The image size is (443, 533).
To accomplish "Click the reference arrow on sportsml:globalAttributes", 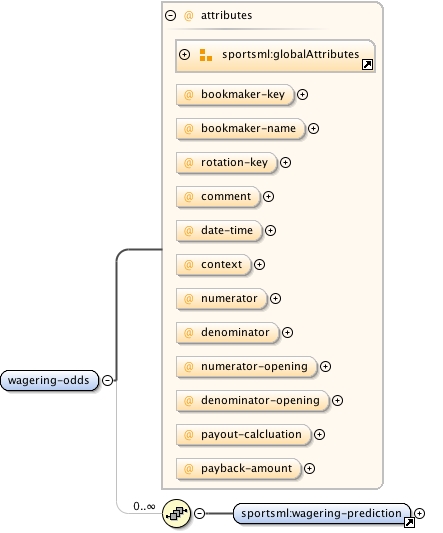I will pyautogui.click(x=368, y=65).
